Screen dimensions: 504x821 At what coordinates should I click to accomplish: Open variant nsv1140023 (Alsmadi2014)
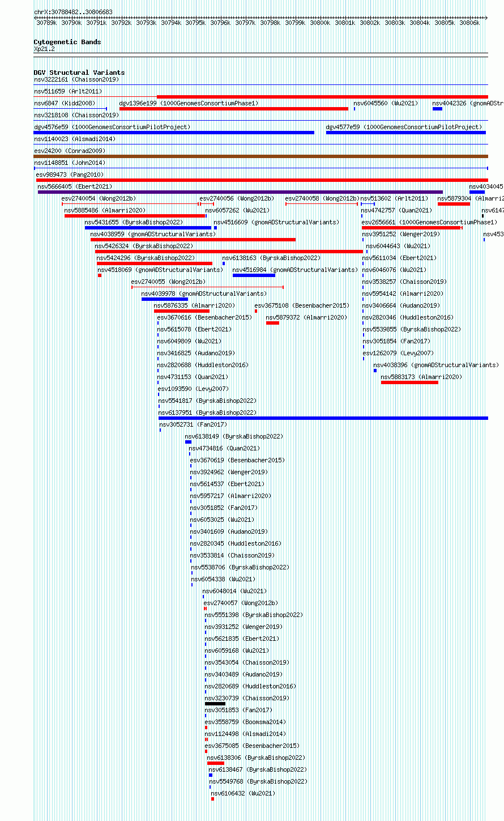coord(74,139)
